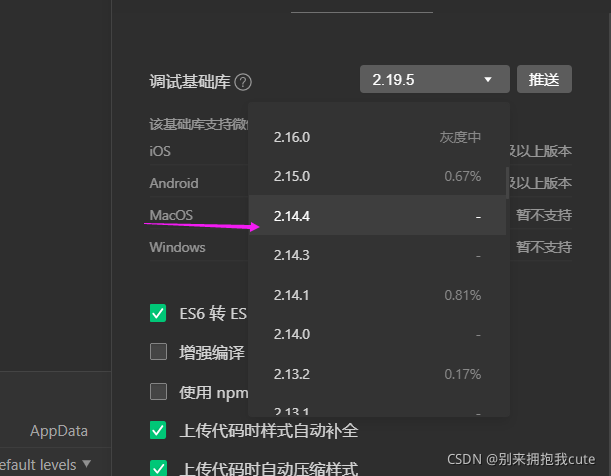Click the 0.17% usage value
This screenshot has width=611, height=476.
click(463, 374)
